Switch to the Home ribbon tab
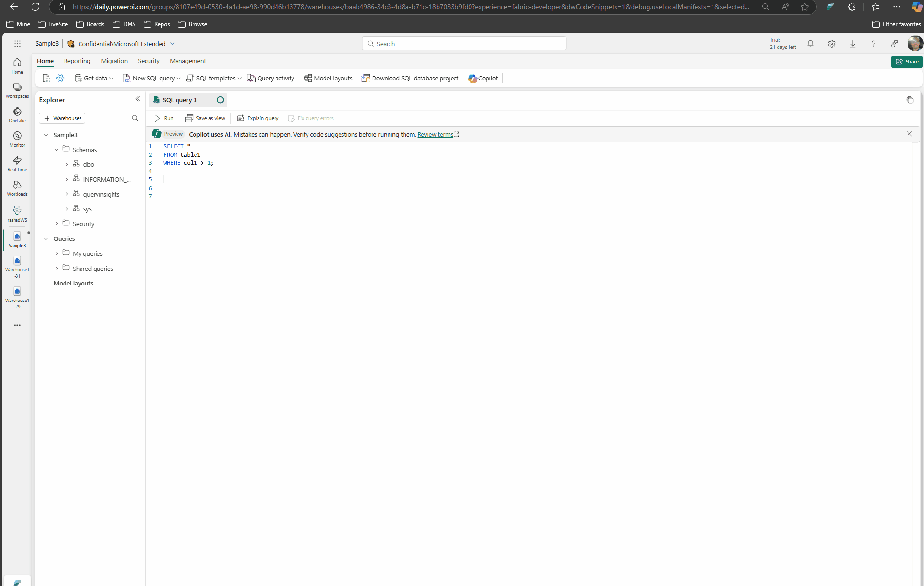Screen dimensions: 924x586 pos(45,61)
